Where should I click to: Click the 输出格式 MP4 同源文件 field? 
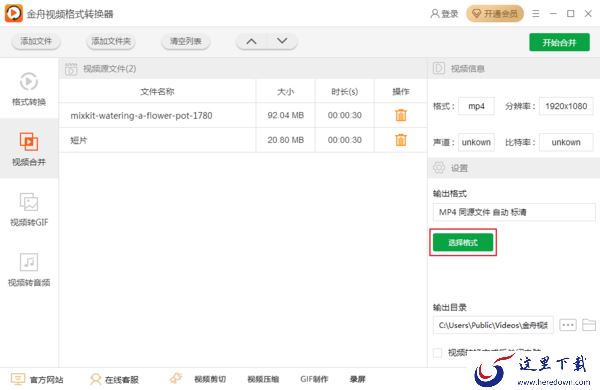514,212
